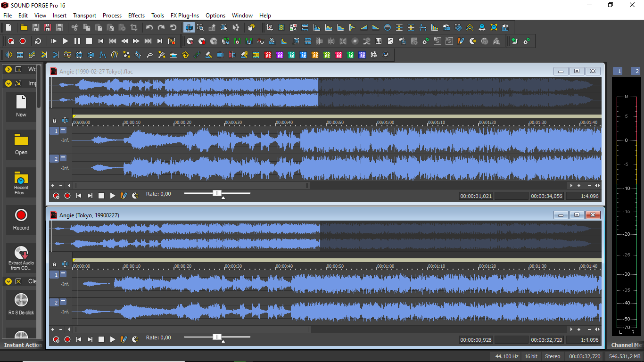Click the red CORE plug-in icon
The width and height of the screenshot is (644, 362).
(x=268, y=55)
